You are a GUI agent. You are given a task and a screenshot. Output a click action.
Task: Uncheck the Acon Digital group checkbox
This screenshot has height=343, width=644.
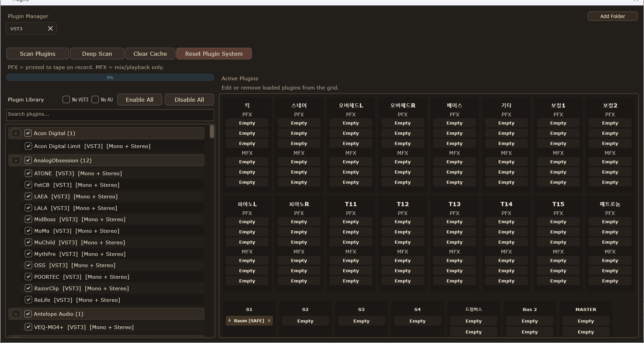[28, 133]
